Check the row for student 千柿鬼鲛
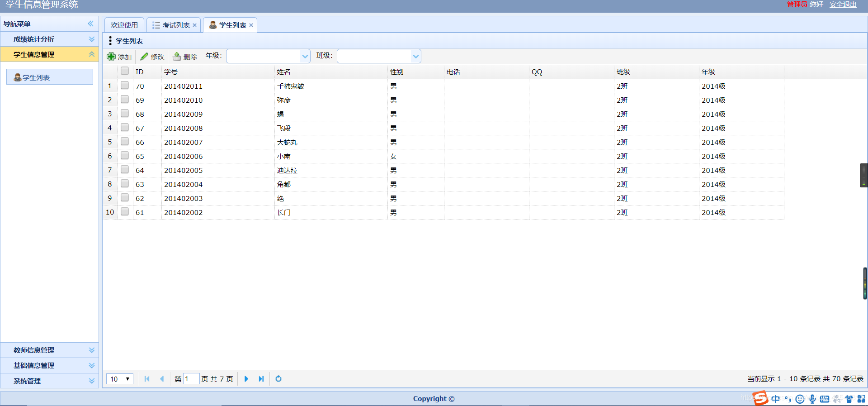This screenshot has width=868, height=406. tap(125, 86)
